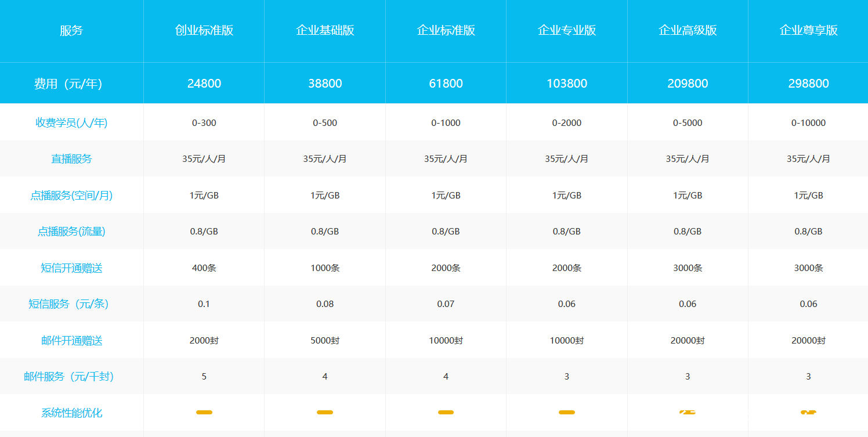The image size is (868, 437).
Task: Click 0.06 under 企业尊享版
Action: [x=808, y=304]
